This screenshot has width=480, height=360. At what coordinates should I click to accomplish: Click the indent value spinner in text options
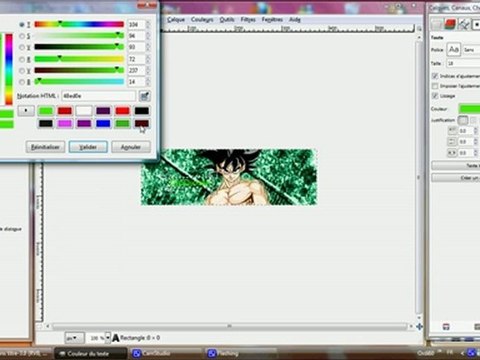(476, 131)
